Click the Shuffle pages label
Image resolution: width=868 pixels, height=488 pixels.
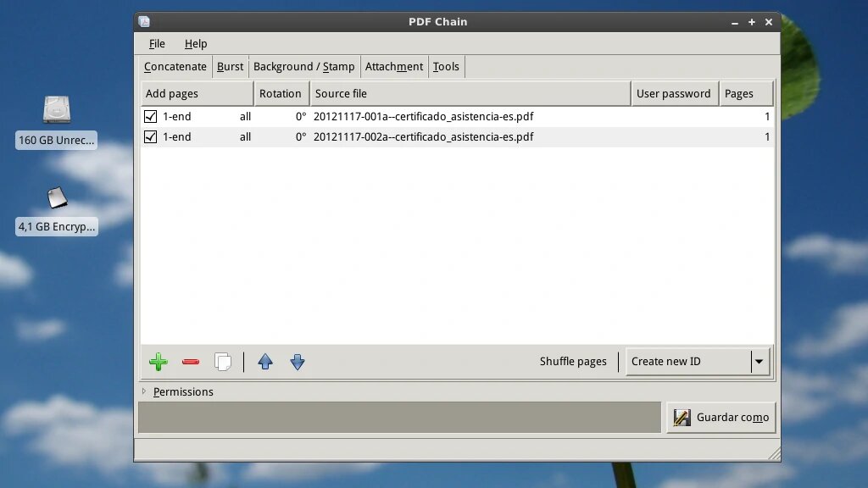tap(573, 361)
